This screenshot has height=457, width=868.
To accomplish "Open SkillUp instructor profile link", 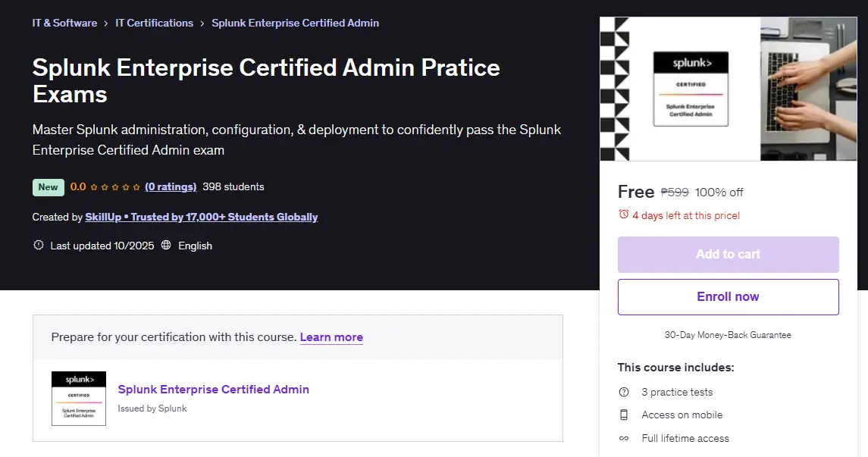I will [x=202, y=217].
